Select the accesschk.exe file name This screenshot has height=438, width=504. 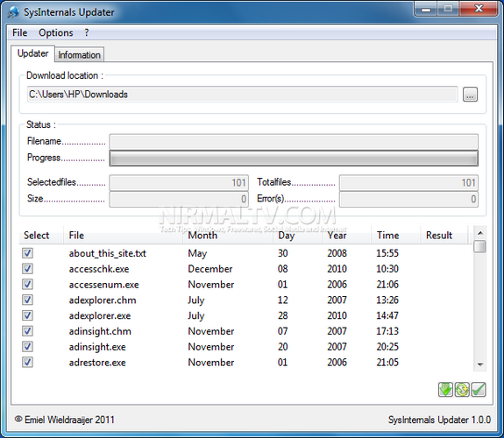tap(99, 269)
